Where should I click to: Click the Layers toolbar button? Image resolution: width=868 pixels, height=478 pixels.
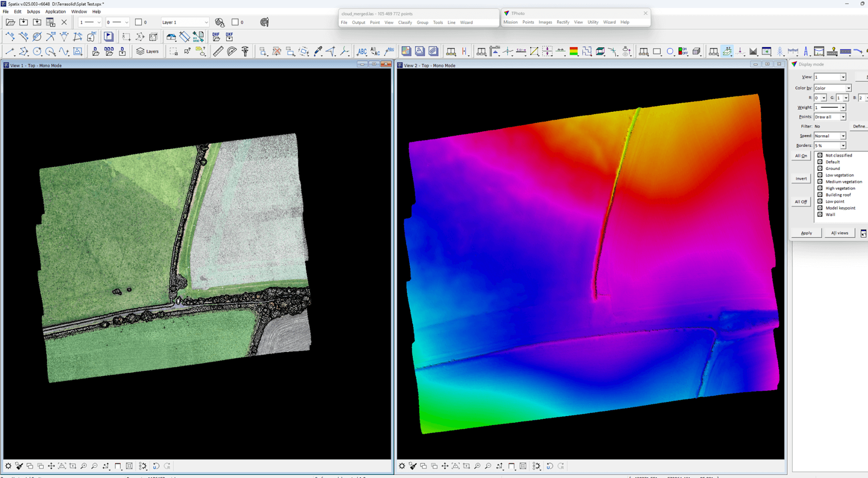(x=147, y=52)
